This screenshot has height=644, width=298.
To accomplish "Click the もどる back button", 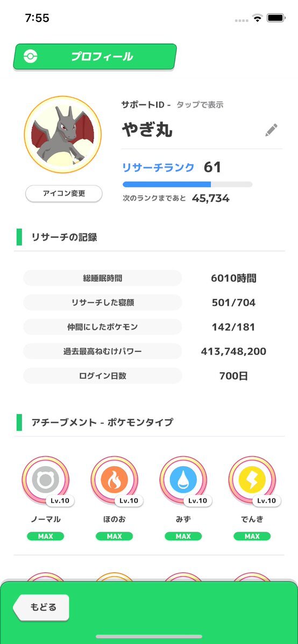I will (x=41, y=607).
